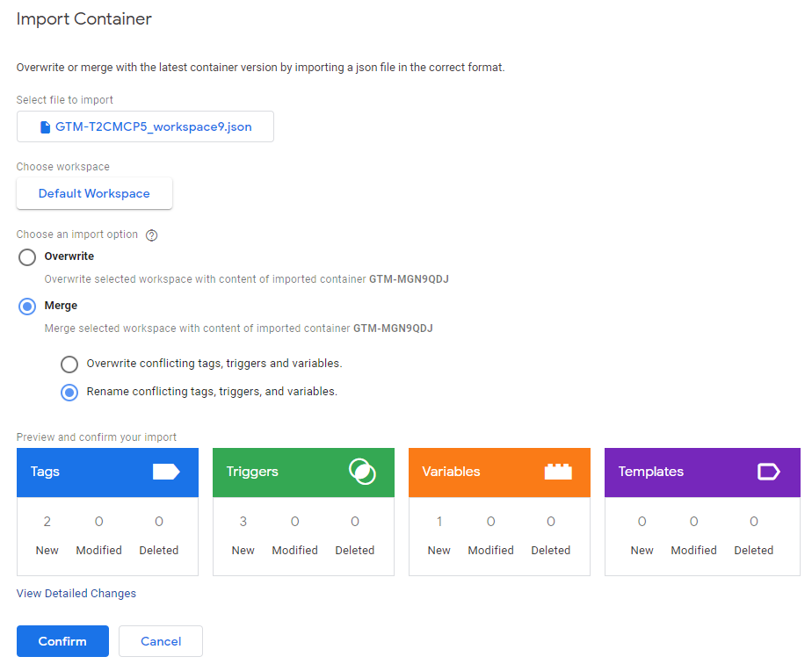812x664 pixels.
Task: Click the purple Templates card header
Action: coord(677,473)
